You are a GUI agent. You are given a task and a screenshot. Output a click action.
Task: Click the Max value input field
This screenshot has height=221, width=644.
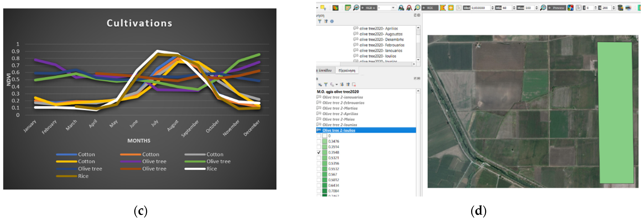point(529,8)
